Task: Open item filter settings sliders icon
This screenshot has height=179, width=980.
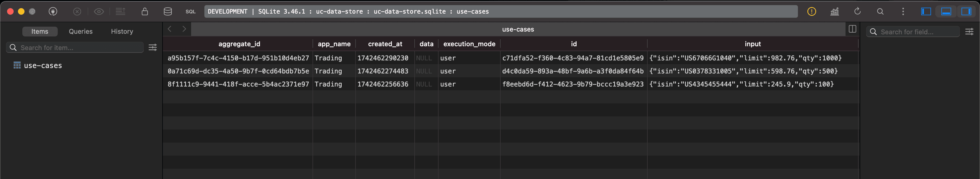Action: coord(152,48)
